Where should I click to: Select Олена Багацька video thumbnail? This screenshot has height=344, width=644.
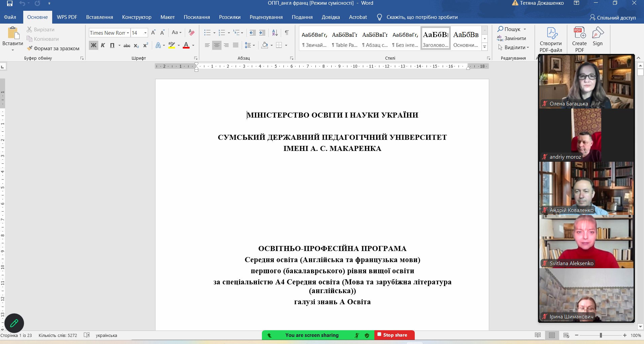point(586,82)
